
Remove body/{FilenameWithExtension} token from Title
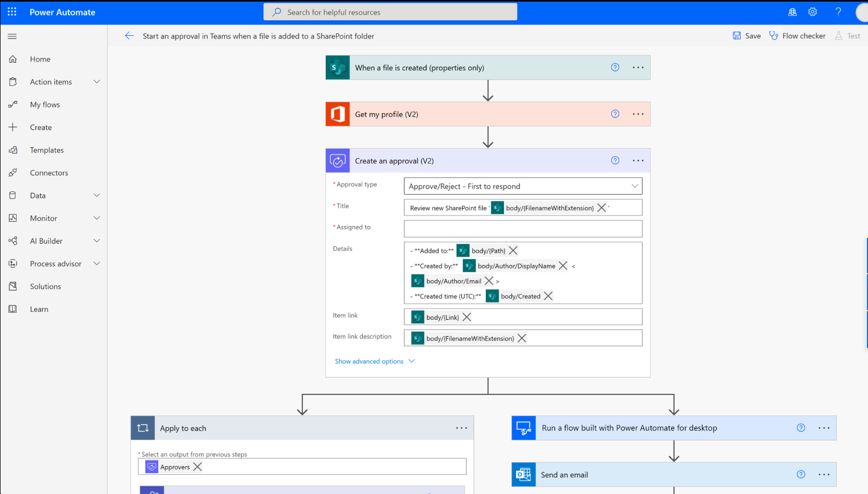pyautogui.click(x=601, y=208)
